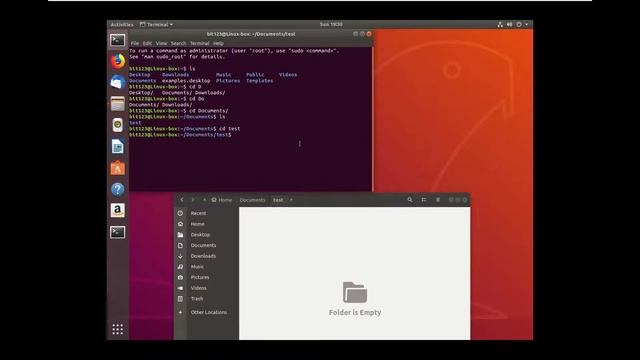Open the Search menu in Terminal
This screenshot has width=640, height=360.
(x=178, y=43)
